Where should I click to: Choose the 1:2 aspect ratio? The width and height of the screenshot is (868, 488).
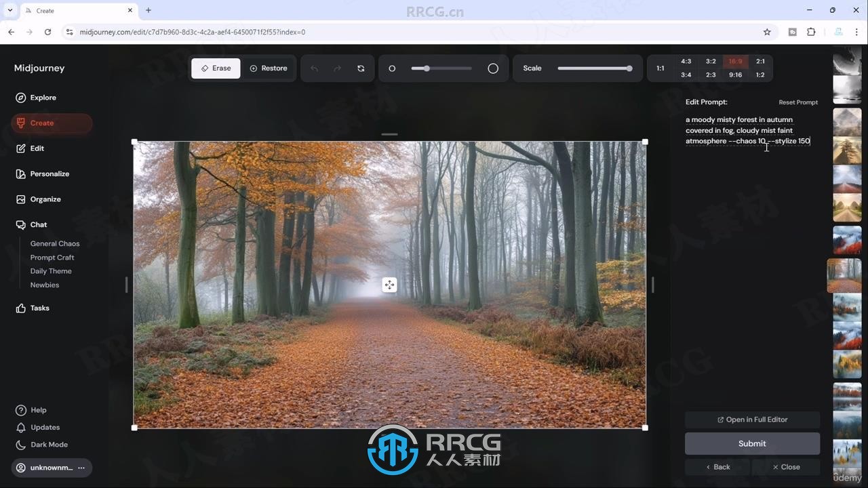point(760,75)
